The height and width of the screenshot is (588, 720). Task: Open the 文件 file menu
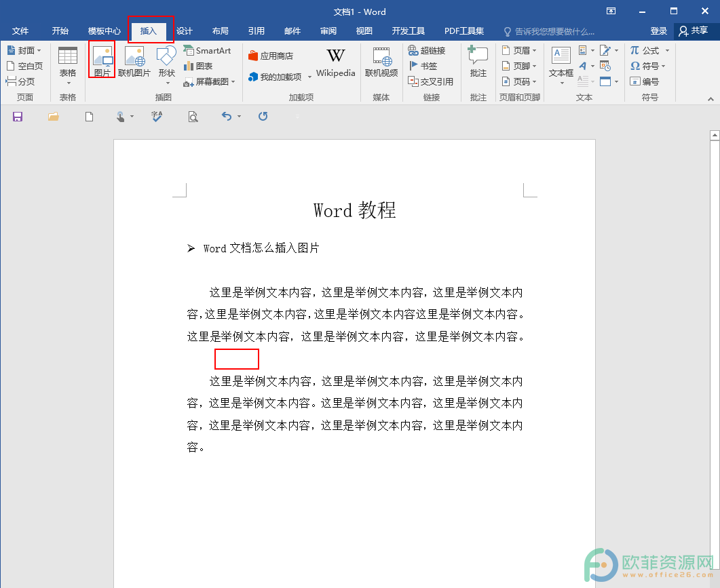(20, 31)
